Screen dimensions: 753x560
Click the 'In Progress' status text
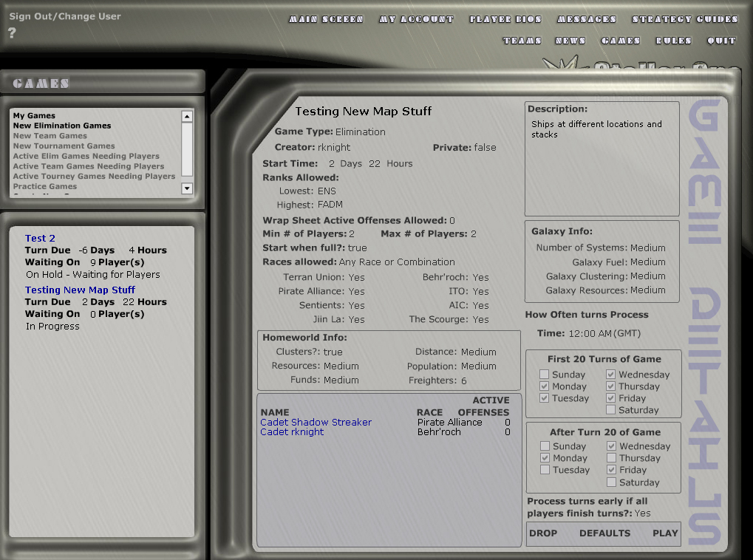tap(52, 326)
